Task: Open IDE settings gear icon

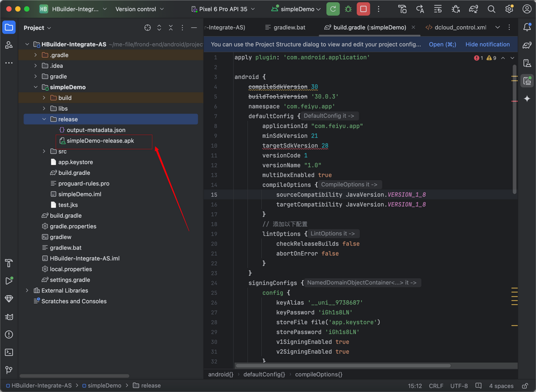Action: [509, 9]
